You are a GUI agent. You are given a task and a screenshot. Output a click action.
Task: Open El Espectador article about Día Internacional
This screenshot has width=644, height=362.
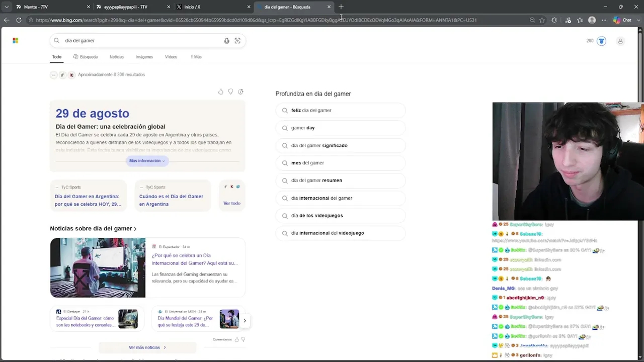pyautogui.click(x=194, y=259)
